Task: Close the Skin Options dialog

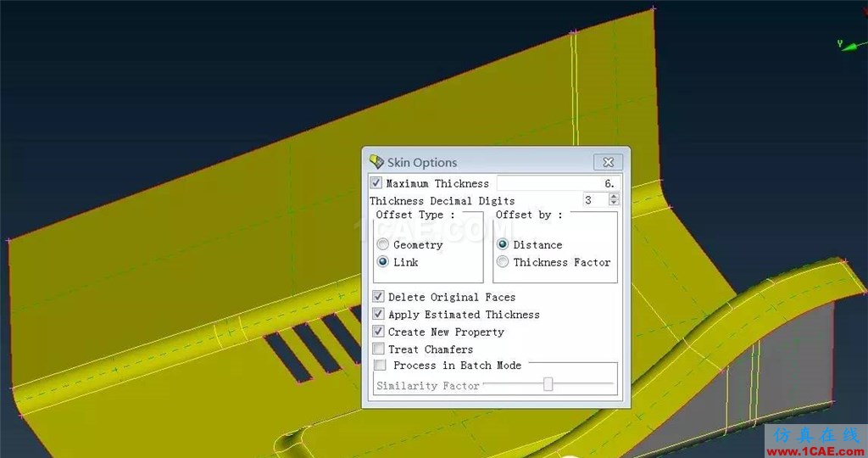Action: tap(608, 162)
